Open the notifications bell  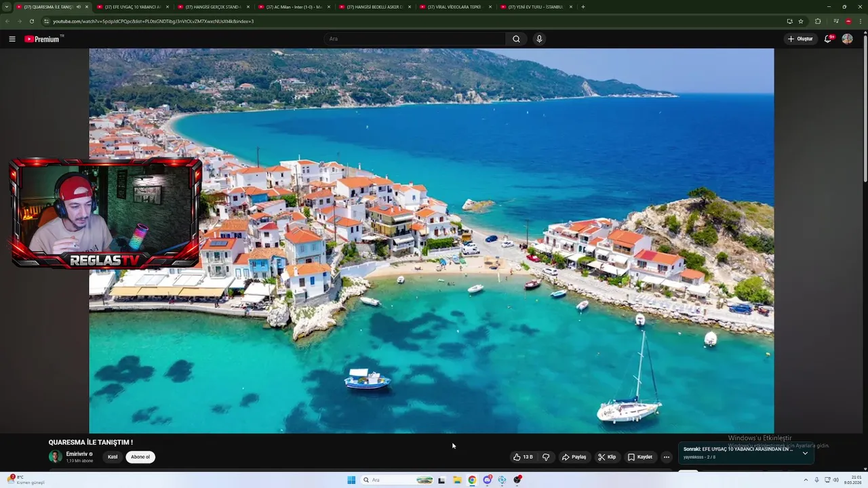pyautogui.click(x=828, y=39)
